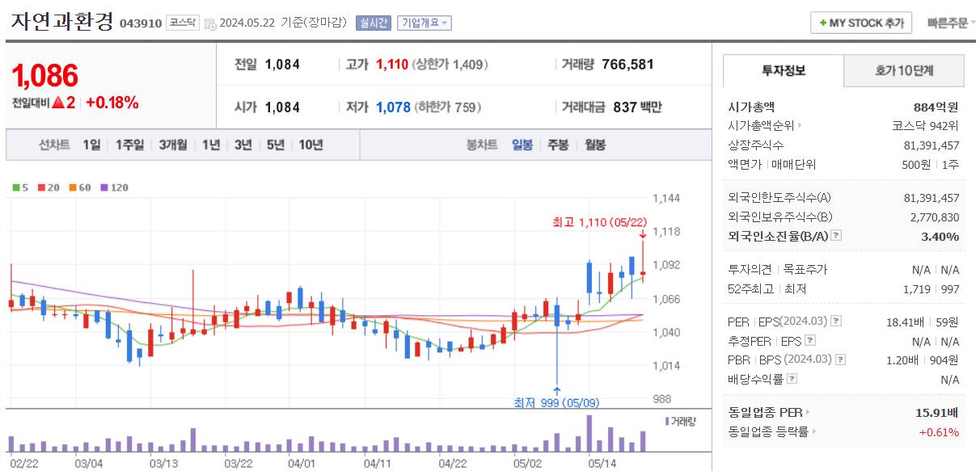Open the 기업개요 dropdown
Viewport: 980px width, 471px height.
426,23
